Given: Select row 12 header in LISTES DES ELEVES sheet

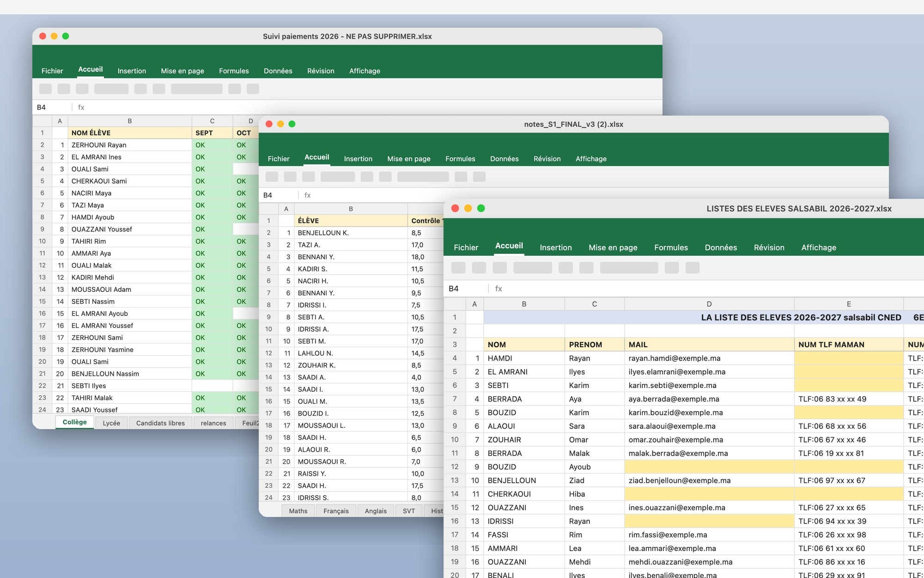Looking at the screenshot, I should click(455, 467).
